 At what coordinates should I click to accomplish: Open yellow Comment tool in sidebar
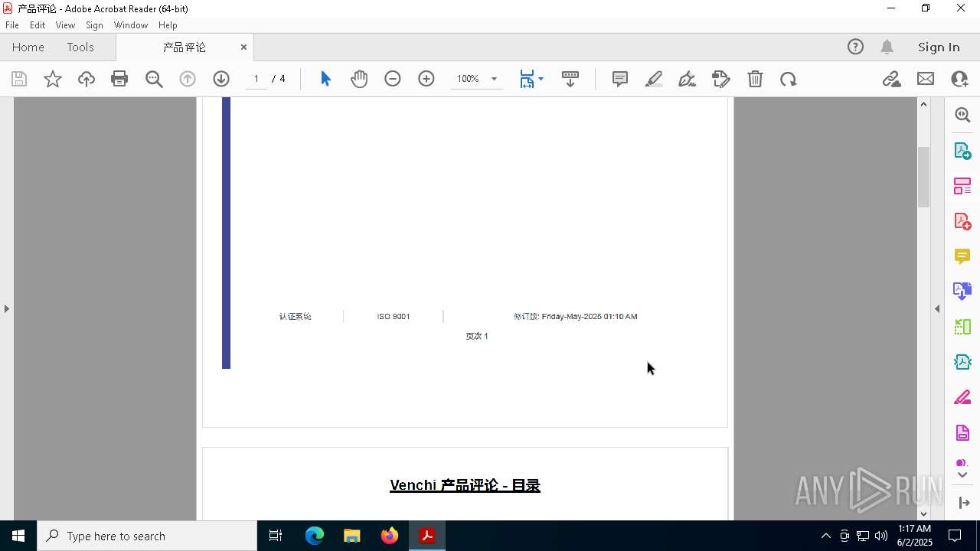(x=962, y=256)
